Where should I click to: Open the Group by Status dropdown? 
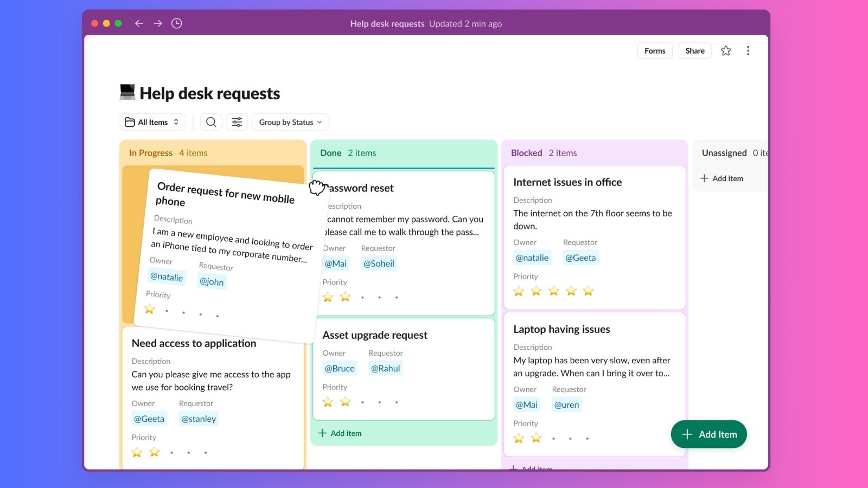(290, 122)
